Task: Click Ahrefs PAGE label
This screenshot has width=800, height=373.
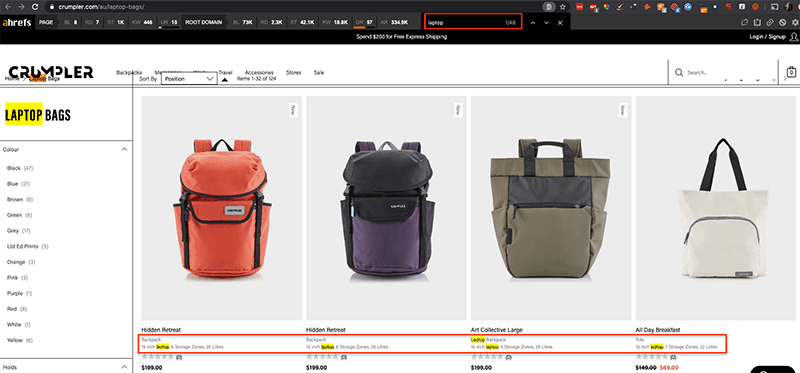Action: coord(46,22)
